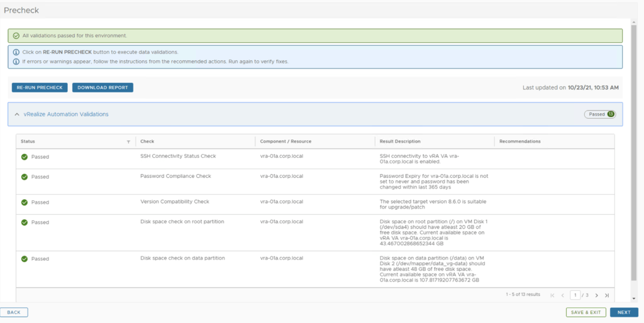This screenshot has height=323, width=644.
Task: Click the success check icon in green banner
Action: (16, 36)
